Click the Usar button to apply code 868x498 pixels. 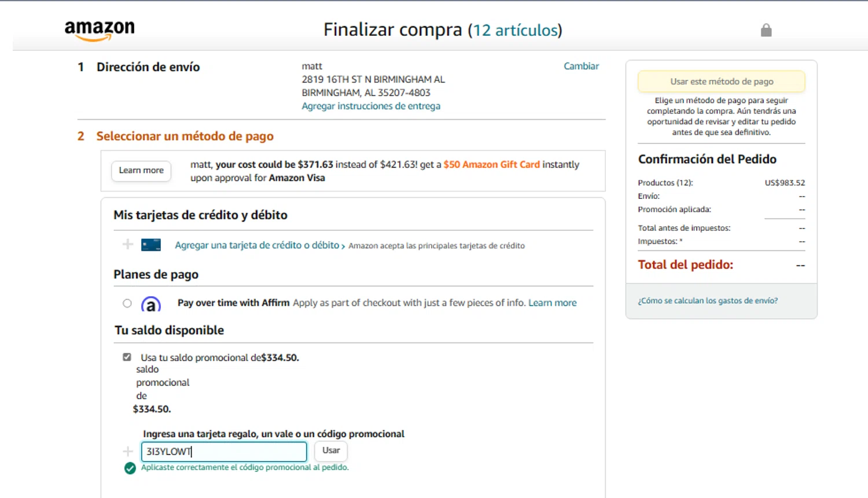point(331,451)
